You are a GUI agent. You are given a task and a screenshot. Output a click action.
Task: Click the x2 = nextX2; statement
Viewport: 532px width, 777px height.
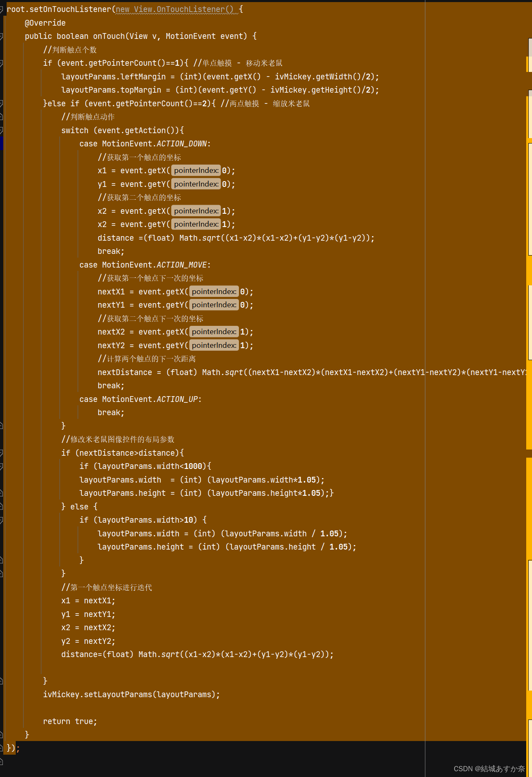(88, 627)
